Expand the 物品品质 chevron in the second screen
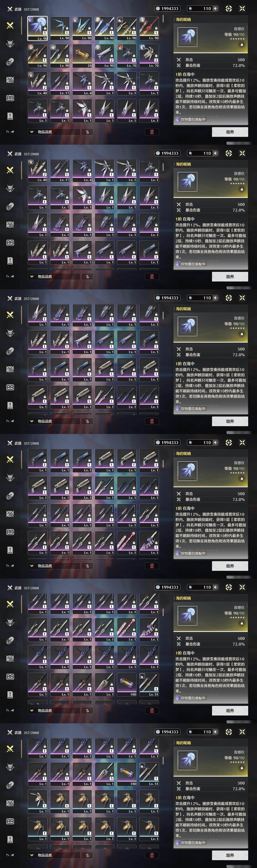 click(32, 276)
